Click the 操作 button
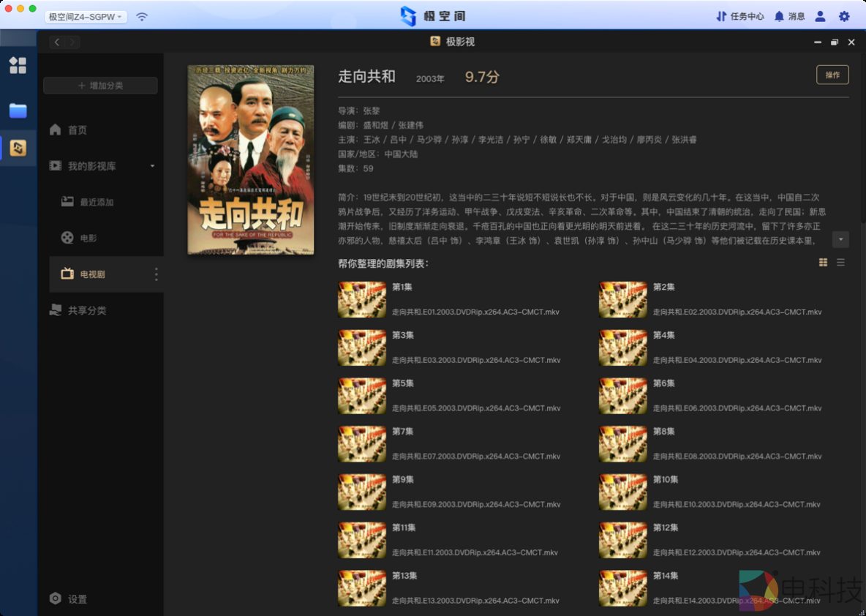The width and height of the screenshot is (866, 616). [x=832, y=74]
